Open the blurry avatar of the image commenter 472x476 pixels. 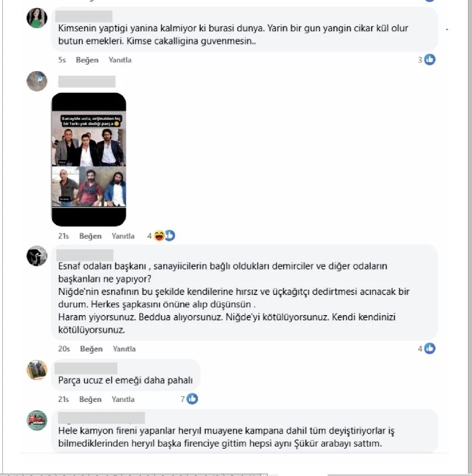(x=37, y=81)
